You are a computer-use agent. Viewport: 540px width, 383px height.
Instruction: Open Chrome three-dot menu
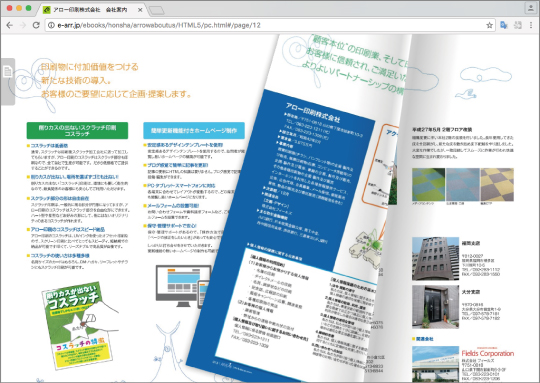531,25
